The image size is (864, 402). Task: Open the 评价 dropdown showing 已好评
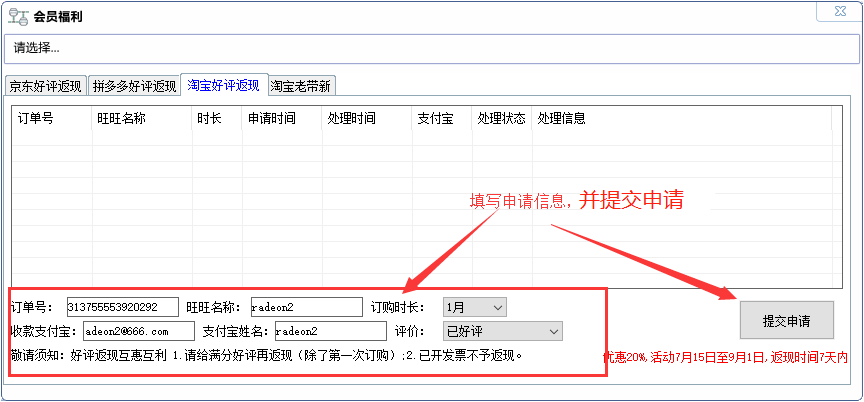503,331
